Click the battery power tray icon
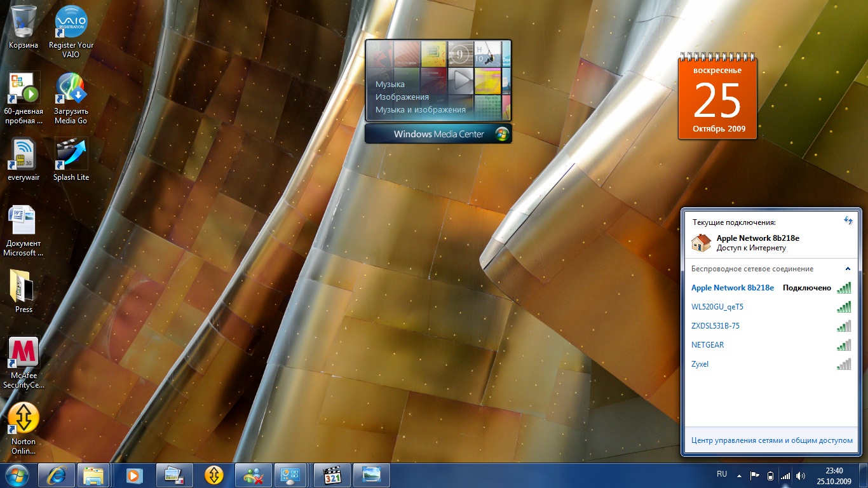The width and height of the screenshot is (868, 488). tap(770, 475)
